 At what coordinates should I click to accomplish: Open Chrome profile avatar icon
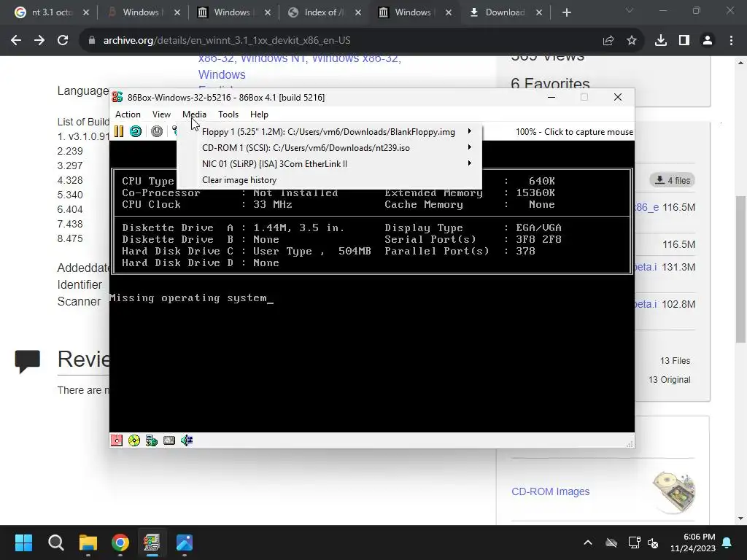[708, 41]
